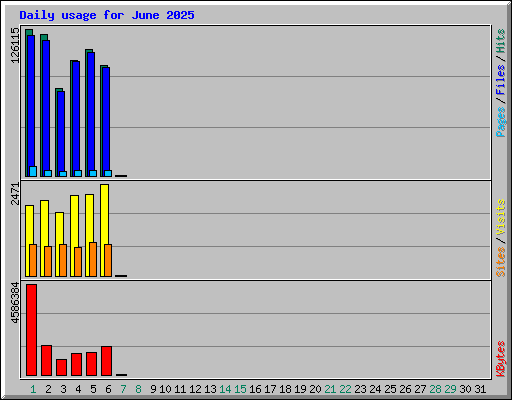Screen dimensions: 512x400
Task: Click the 4586384 KBytes axis value
Action: click(x=15, y=303)
